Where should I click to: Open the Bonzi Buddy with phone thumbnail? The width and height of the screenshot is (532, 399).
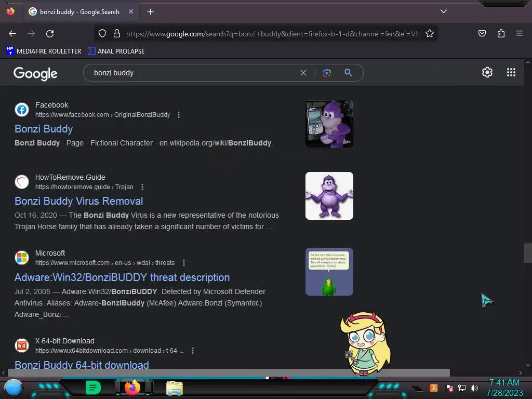tap(329, 124)
